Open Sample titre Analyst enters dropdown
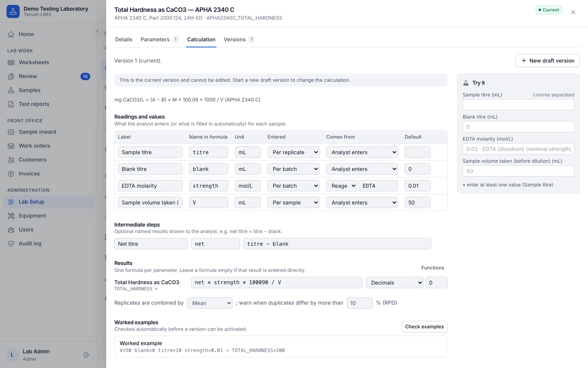588x368 pixels. coord(362,152)
